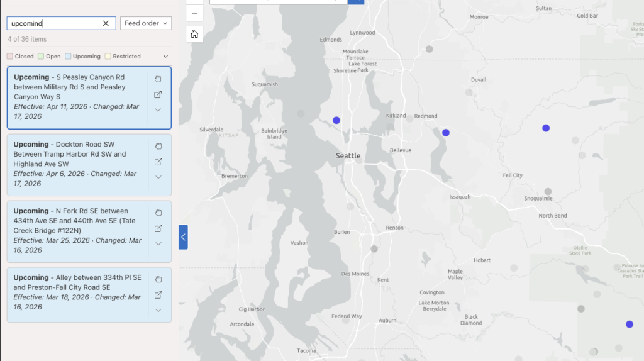644x361 pixels.
Task: Expand details of Dockton Road SW card
Action: click(x=158, y=177)
